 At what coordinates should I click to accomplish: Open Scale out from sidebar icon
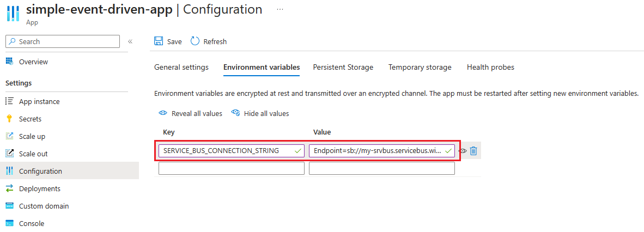(9, 154)
